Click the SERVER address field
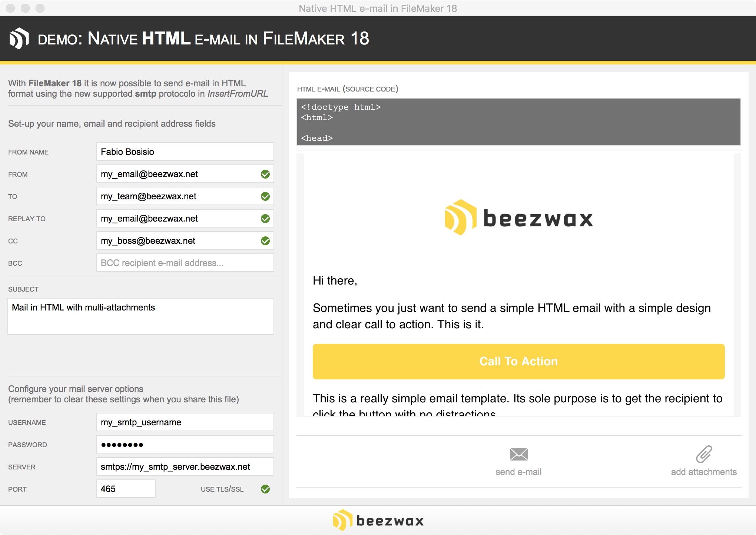The width and height of the screenshot is (756, 535). (x=185, y=466)
